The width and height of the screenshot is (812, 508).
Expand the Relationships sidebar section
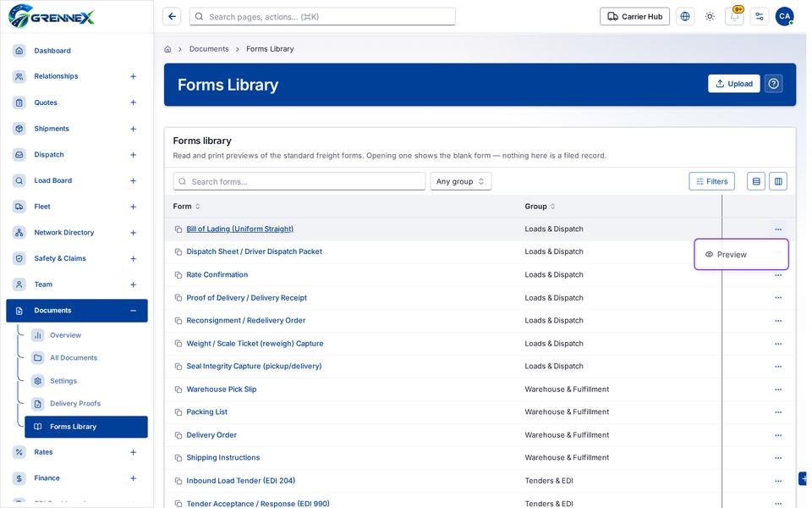click(x=133, y=76)
